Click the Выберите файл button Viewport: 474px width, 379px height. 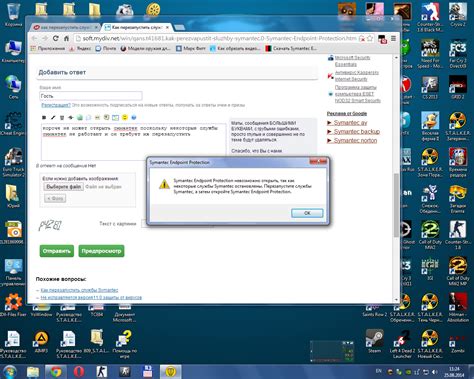(x=64, y=187)
